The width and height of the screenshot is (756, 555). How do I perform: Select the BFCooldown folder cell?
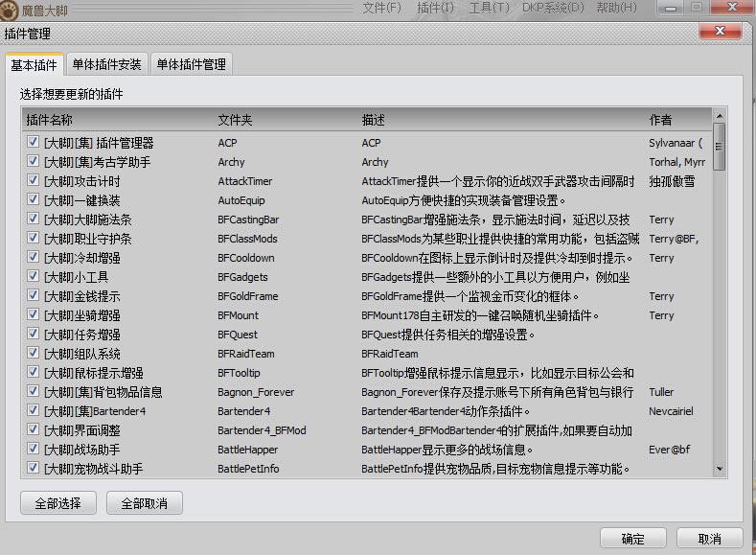tap(246, 258)
